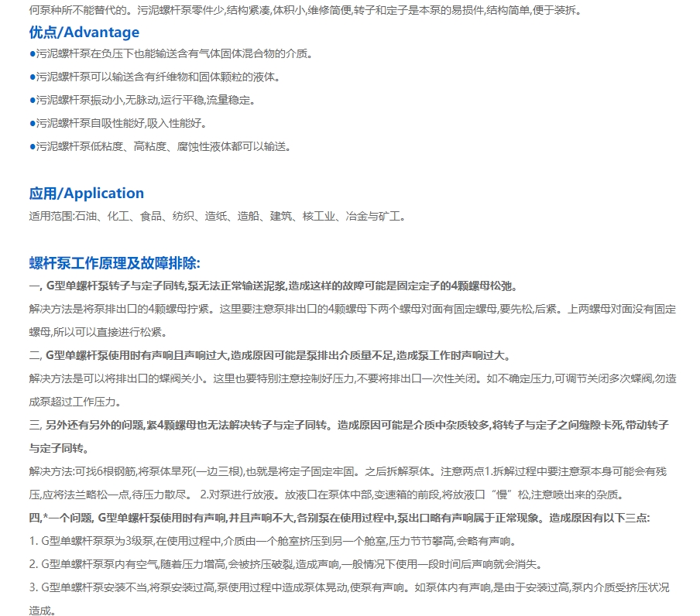Click line '螺母,所以可以直接进行松紧'
This screenshot has width=700, height=616.
tap(99, 332)
